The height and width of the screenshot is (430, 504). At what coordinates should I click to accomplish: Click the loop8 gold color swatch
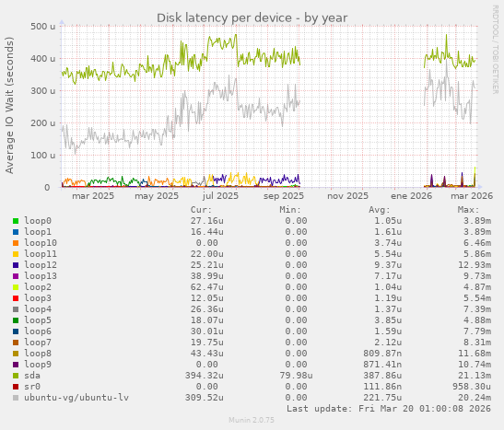click(x=16, y=354)
